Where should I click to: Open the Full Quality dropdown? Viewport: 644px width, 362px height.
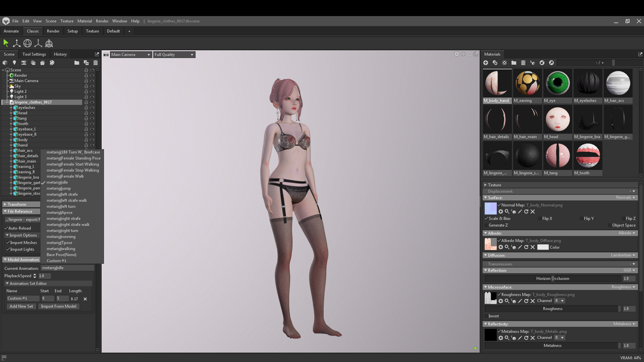[174, 54]
